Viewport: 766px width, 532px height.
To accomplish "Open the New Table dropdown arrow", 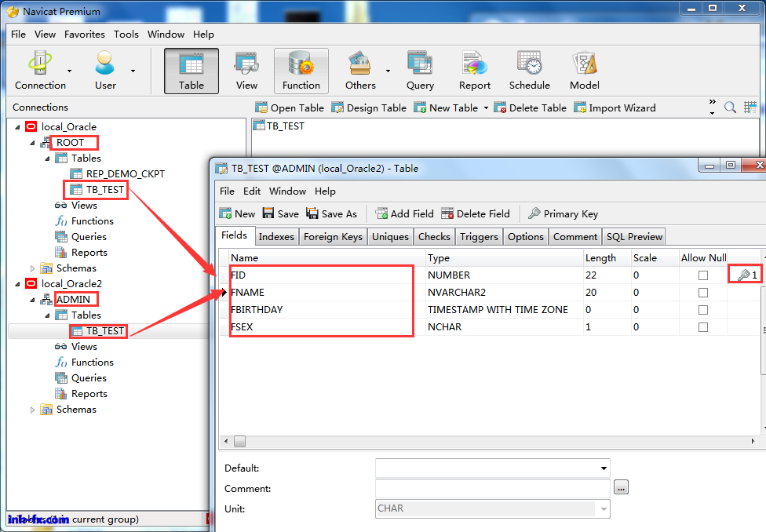I will point(486,108).
